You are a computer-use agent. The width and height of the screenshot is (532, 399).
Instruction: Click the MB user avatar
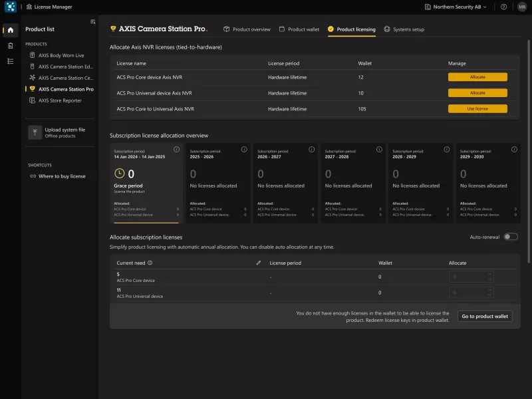point(522,7)
